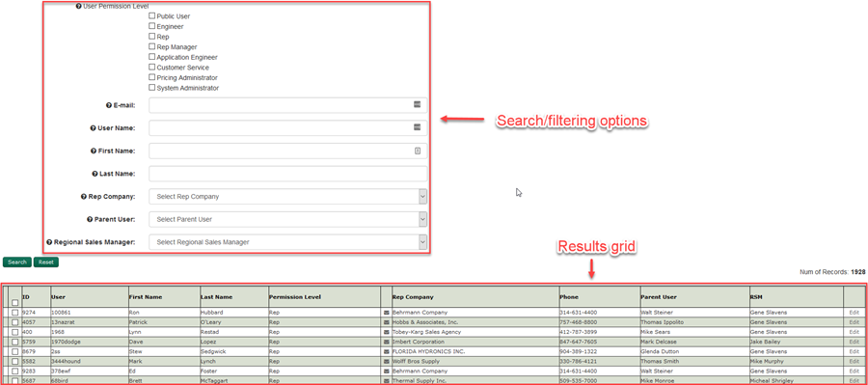
Task: Click the envelope icon in Ron Hubbard's row
Action: [x=387, y=313]
